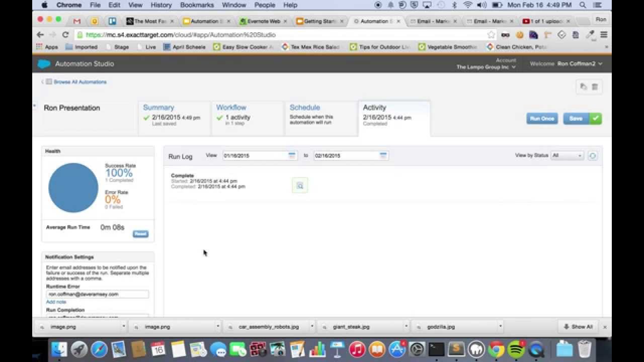644x362 pixels.
Task: Open Trash from the Dock
Action: click(x=585, y=349)
